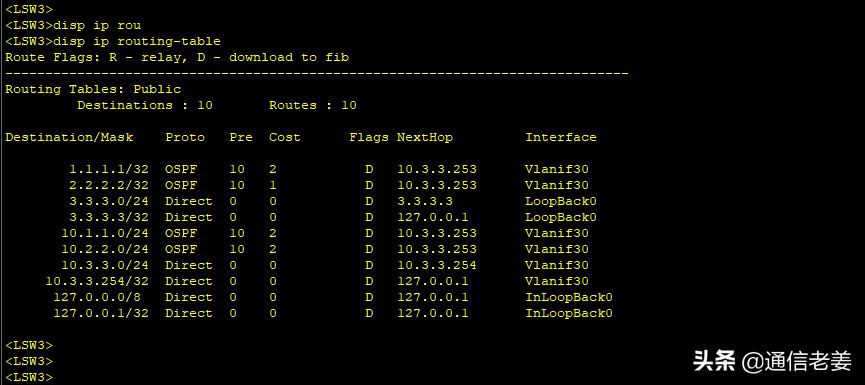Click the Proto column header
The height and width of the screenshot is (385, 865).
tap(185, 137)
